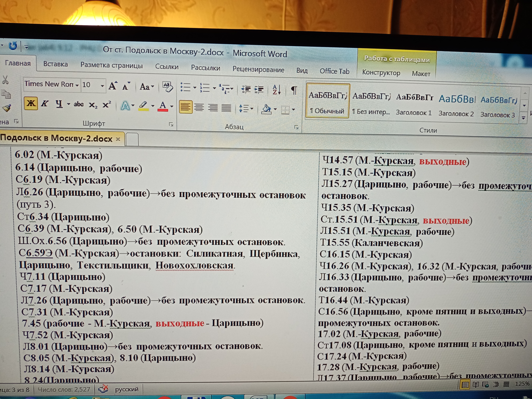Open the font size dropdown arrow
The height and width of the screenshot is (399, 532).
102,86
